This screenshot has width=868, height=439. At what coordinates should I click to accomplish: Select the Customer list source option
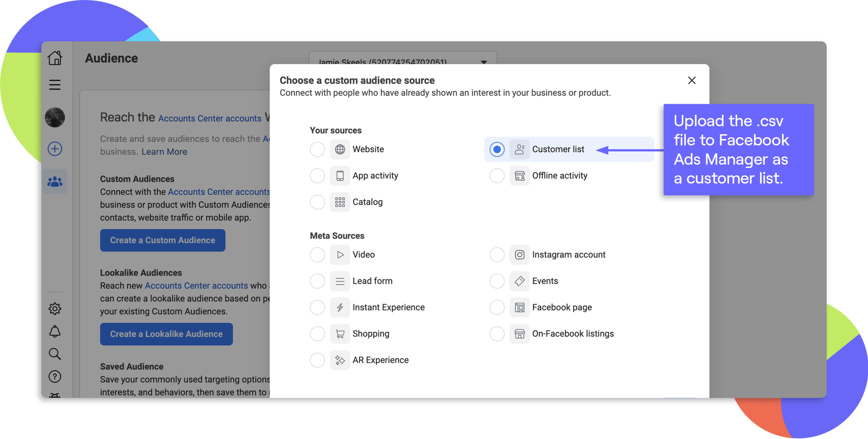(x=497, y=149)
